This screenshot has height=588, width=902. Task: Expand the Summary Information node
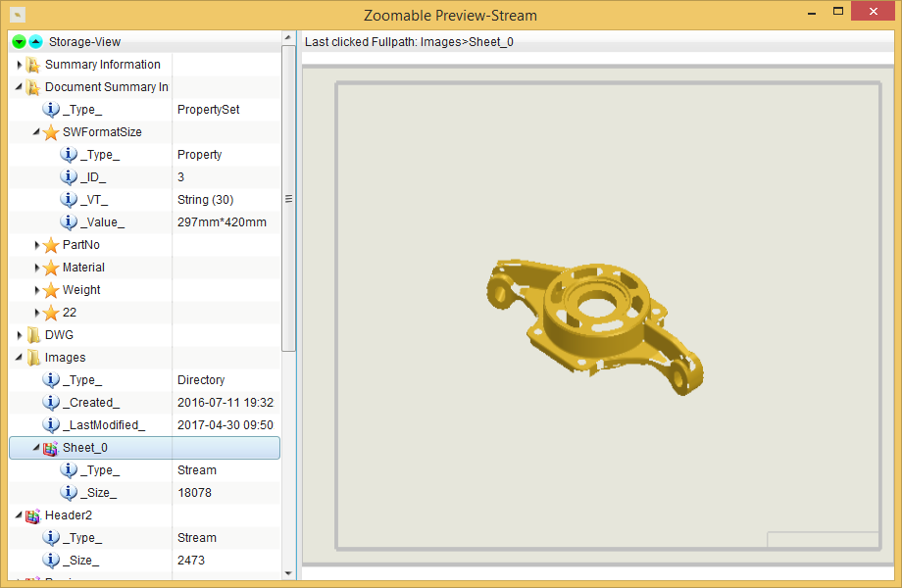(20, 65)
